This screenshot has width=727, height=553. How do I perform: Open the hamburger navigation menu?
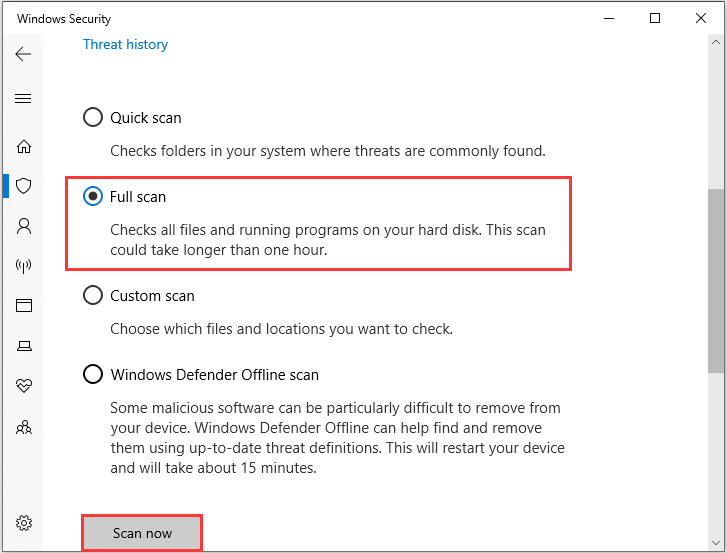pyautogui.click(x=23, y=98)
